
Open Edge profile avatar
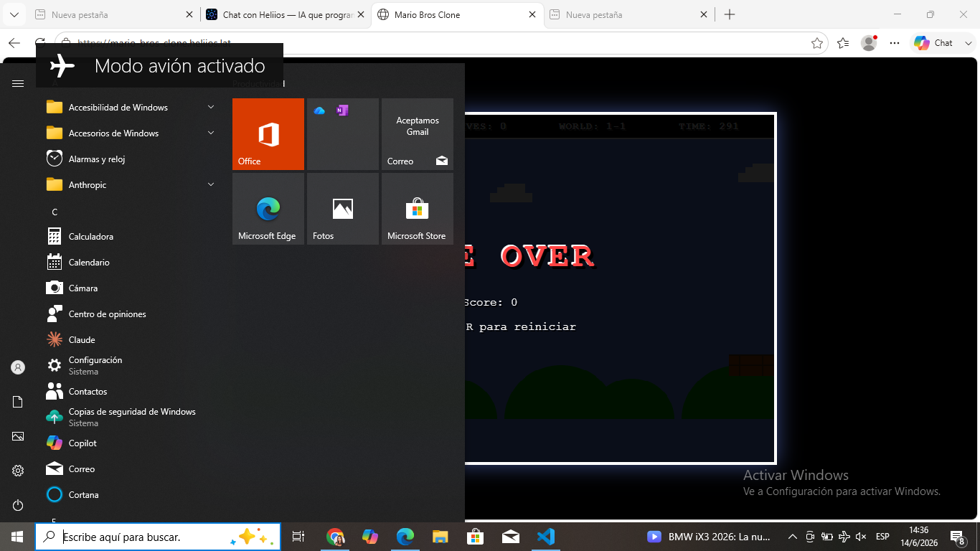(869, 43)
